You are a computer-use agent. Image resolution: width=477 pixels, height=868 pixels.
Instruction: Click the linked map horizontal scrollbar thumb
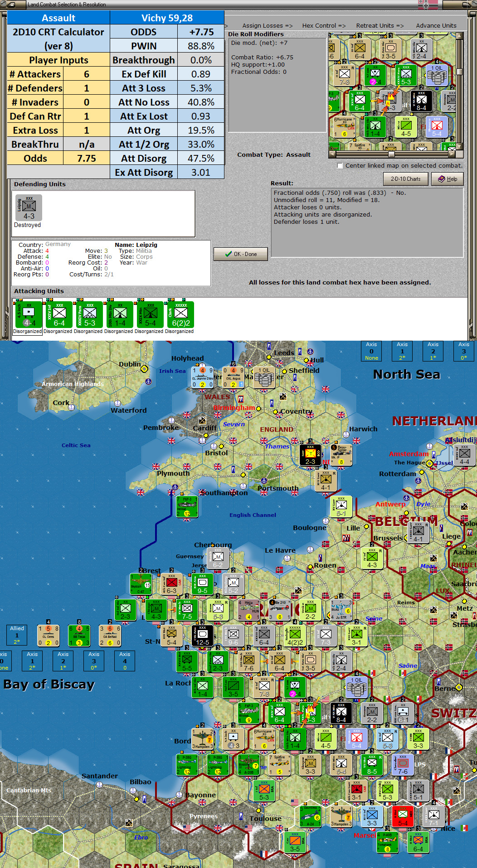[x=391, y=154]
